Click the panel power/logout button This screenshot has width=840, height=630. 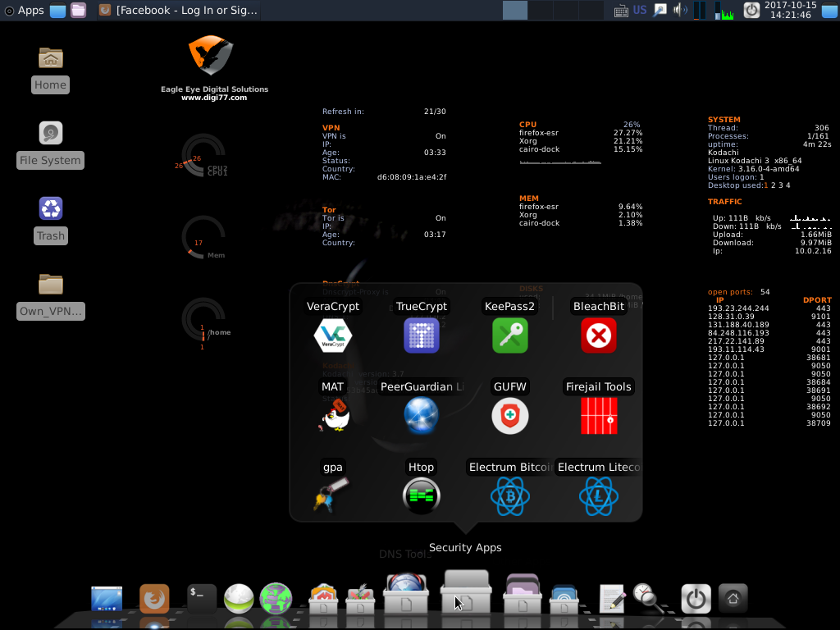coord(751,10)
